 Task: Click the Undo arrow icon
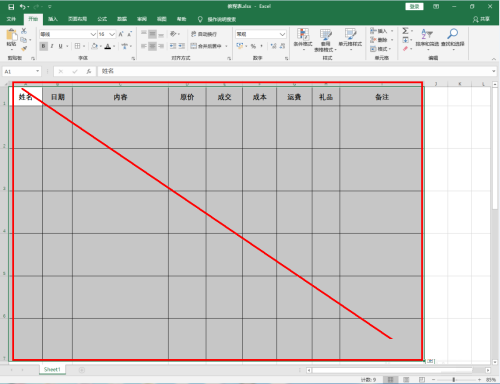tap(23, 7)
